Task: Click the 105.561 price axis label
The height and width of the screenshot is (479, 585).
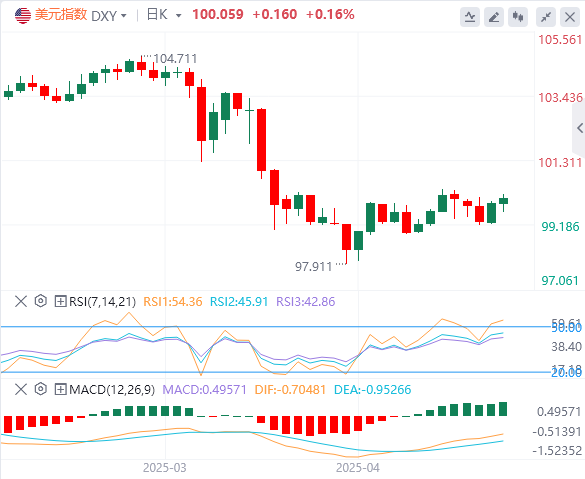Action: click(560, 40)
